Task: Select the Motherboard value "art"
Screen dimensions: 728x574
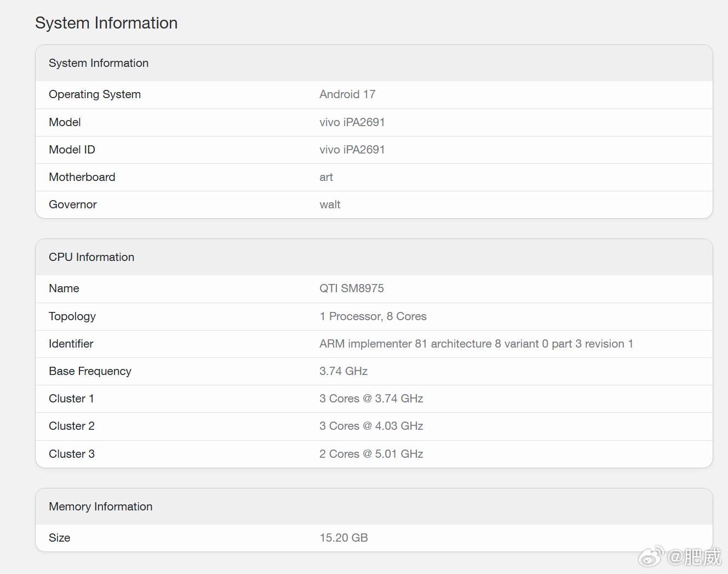Action: click(326, 177)
